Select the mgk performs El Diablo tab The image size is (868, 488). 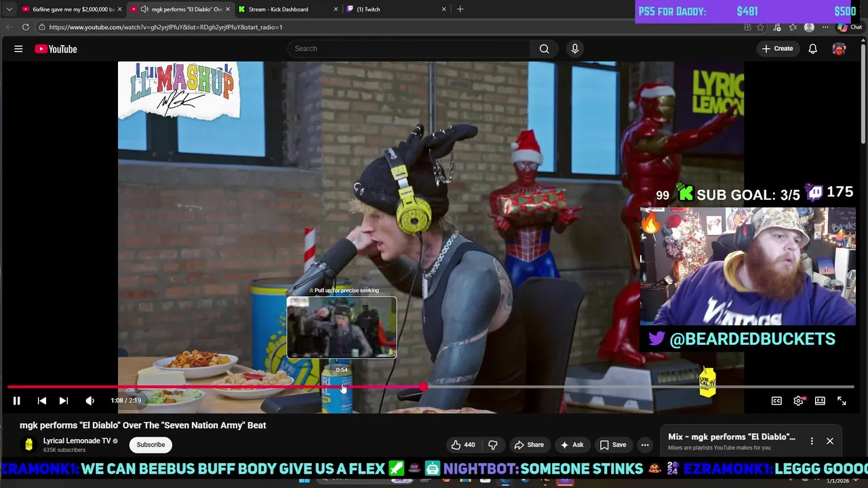(180, 9)
